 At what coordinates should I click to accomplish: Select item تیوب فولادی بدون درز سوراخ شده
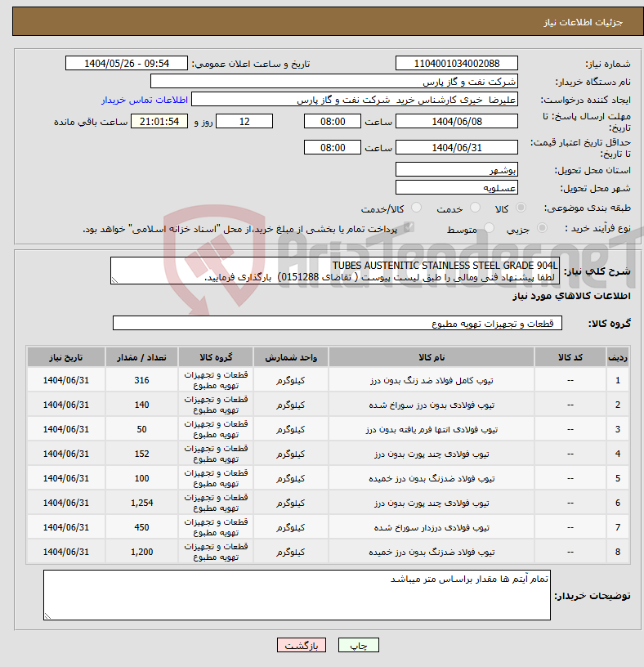432,405
